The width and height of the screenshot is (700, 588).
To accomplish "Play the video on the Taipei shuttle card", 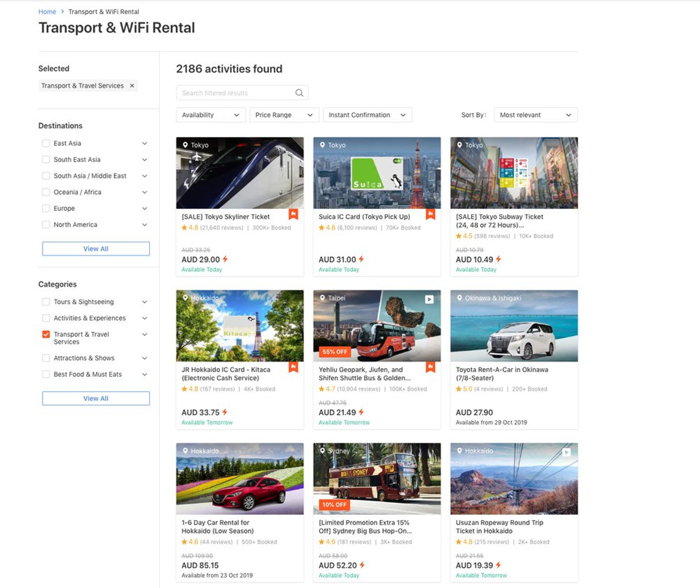I will pos(429,299).
